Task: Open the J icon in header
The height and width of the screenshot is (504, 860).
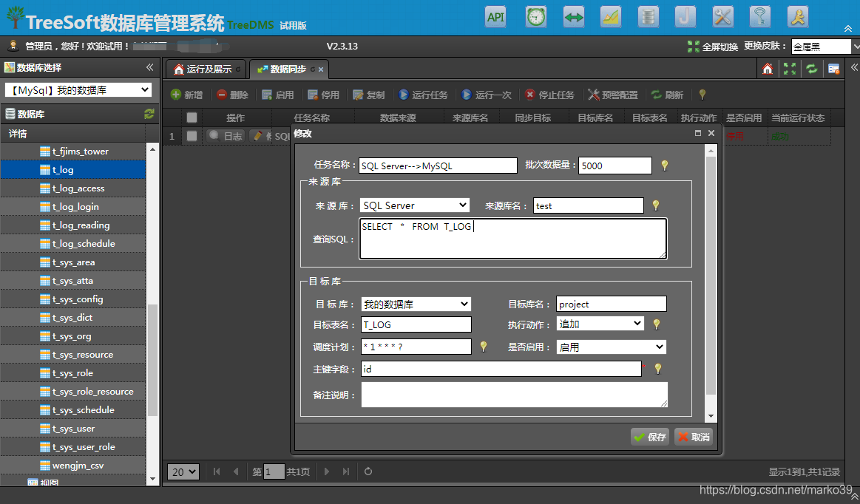Action: pos(685,17)
